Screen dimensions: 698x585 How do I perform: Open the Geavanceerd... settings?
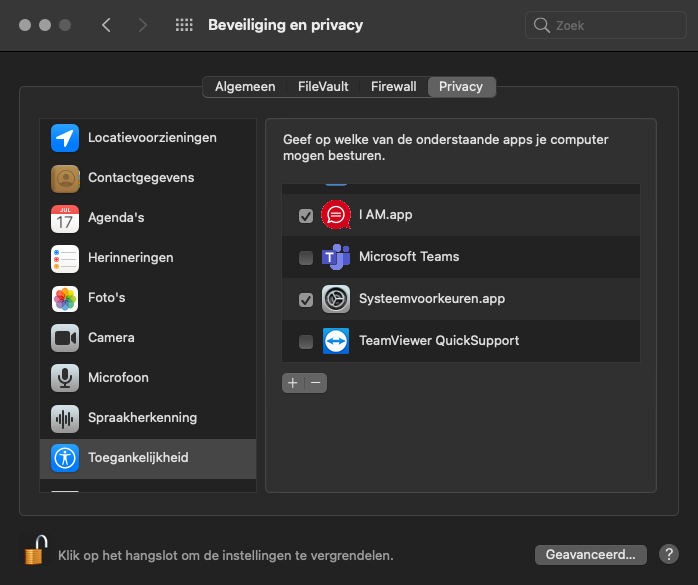pos(590,555)
